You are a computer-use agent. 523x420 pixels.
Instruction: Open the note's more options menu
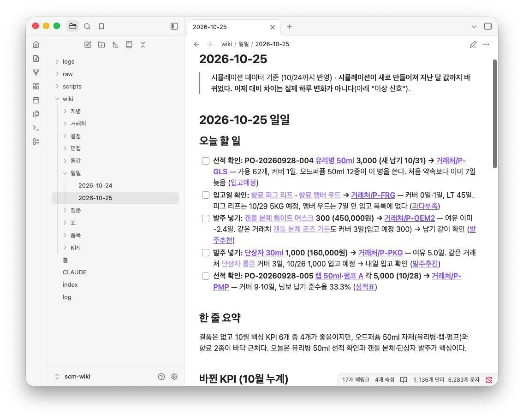coord(486,44)
